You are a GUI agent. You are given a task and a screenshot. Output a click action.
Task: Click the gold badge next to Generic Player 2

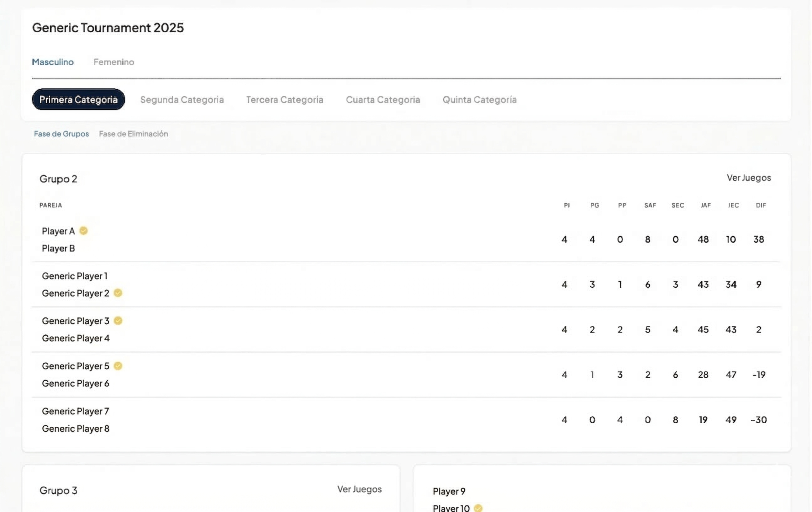click(118, 293)
